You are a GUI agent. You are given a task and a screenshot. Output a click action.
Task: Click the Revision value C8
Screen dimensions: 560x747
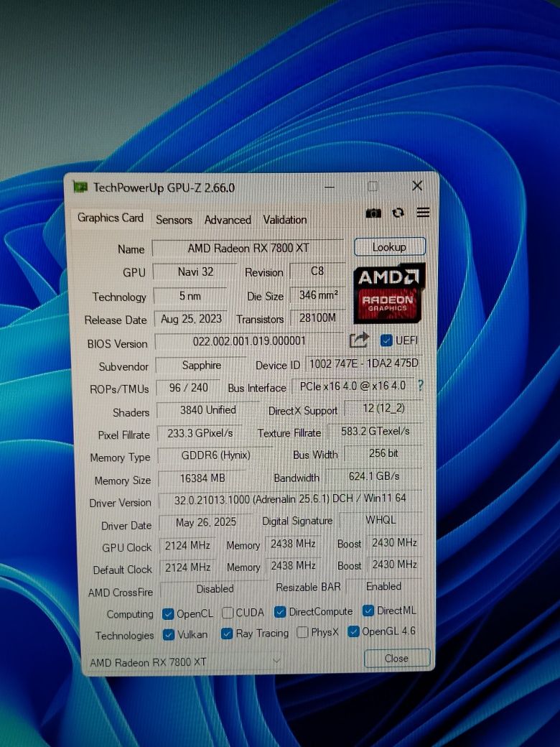[x=317, y=271]
